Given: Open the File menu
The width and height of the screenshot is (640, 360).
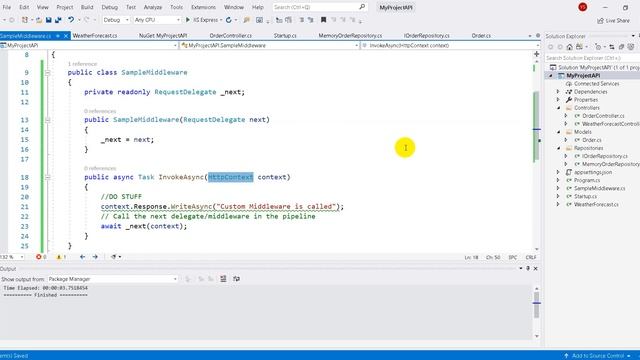Looking at the screenshot, I should coord(7,7).
